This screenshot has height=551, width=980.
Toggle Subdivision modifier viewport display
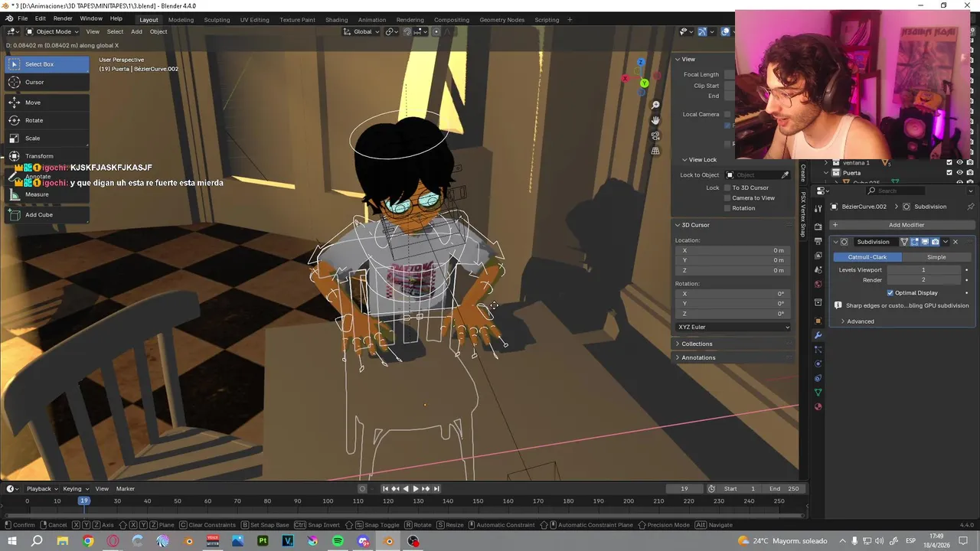925,242
